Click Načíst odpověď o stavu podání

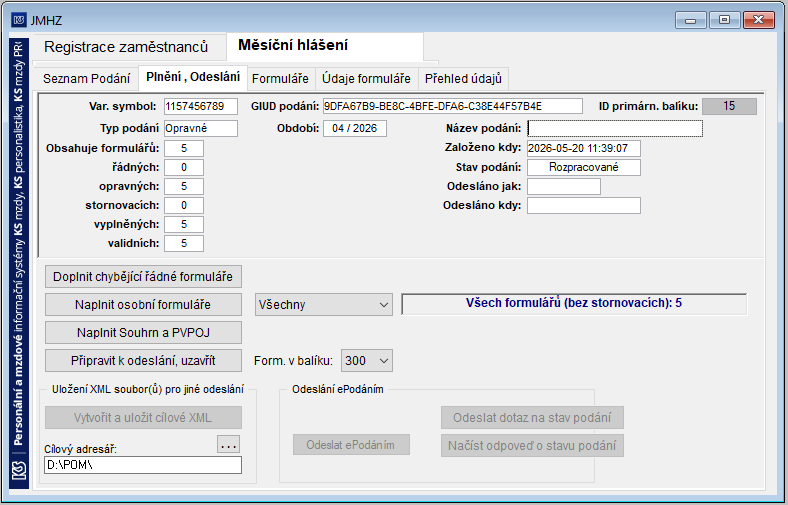pos(532,446)
